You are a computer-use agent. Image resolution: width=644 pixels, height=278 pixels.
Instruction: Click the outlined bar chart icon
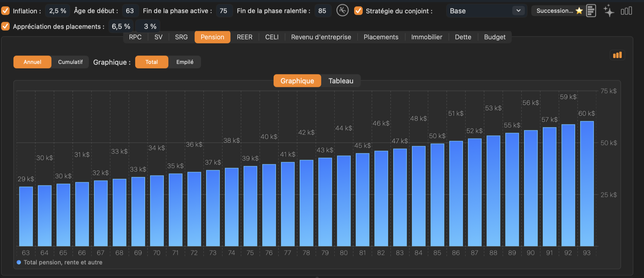pos(626,11)
